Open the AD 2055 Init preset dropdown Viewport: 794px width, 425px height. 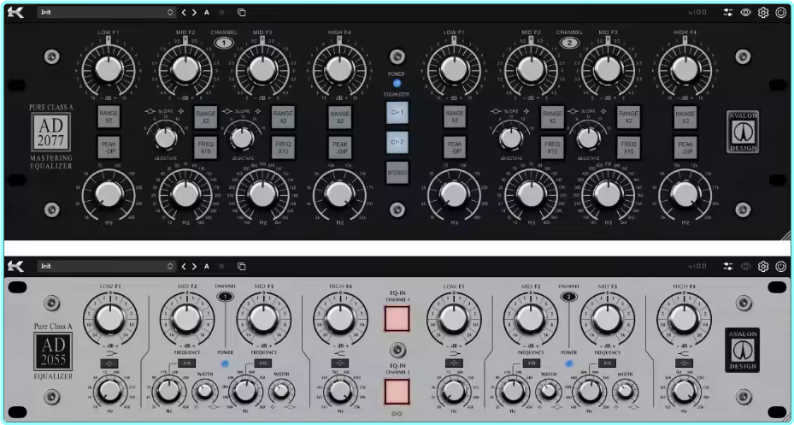click(x=106, y=266)
